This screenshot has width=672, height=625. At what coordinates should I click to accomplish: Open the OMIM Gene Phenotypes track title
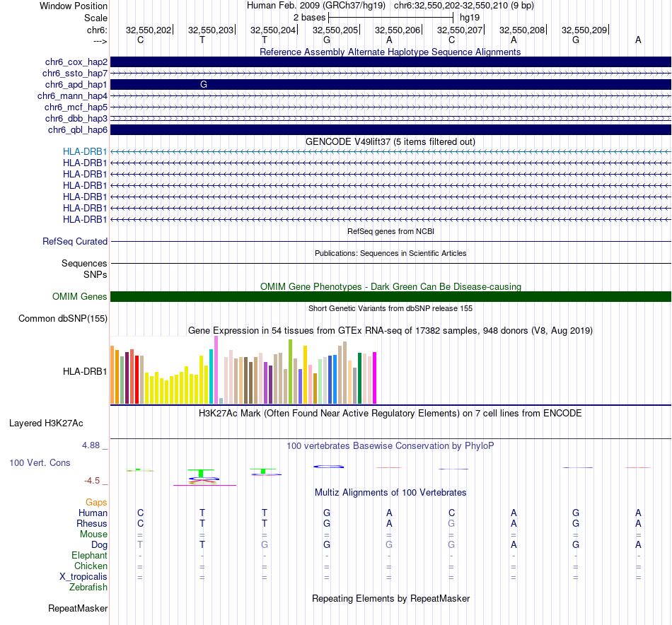(390, 286)
